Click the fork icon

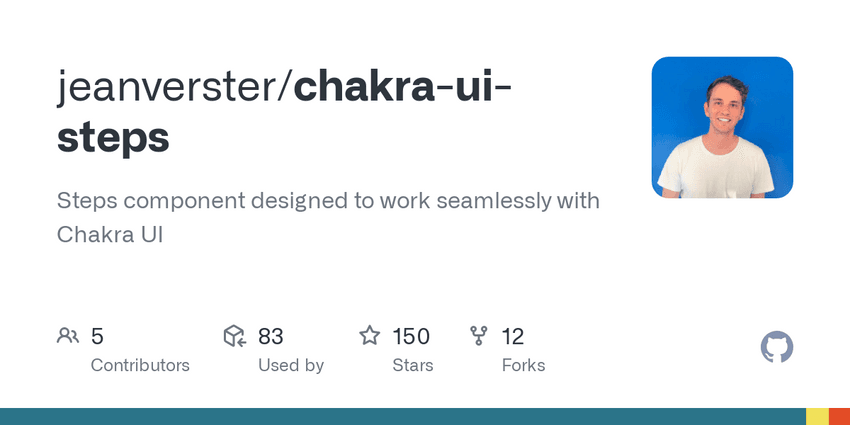pyautogui.click(x=480, y=336)
